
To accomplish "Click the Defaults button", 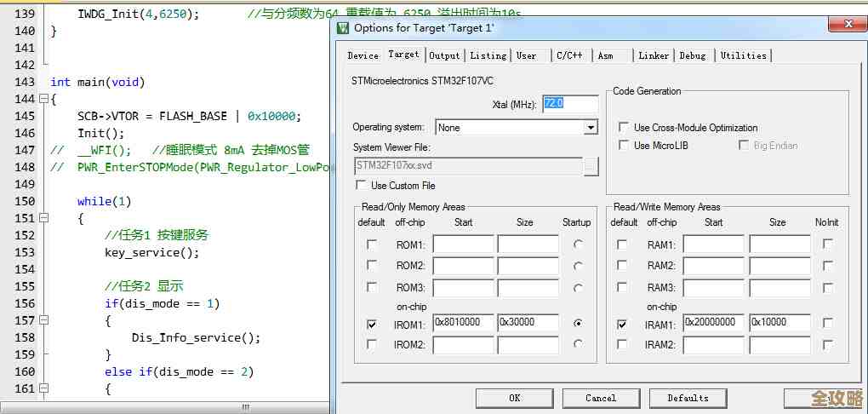I will tap(688, 398).
